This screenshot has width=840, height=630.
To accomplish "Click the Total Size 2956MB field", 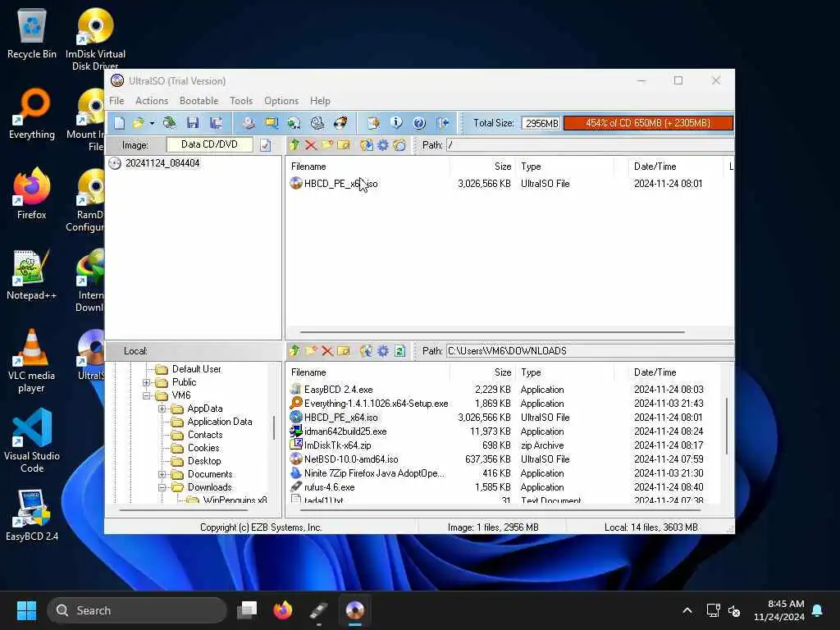I will 541,123.
